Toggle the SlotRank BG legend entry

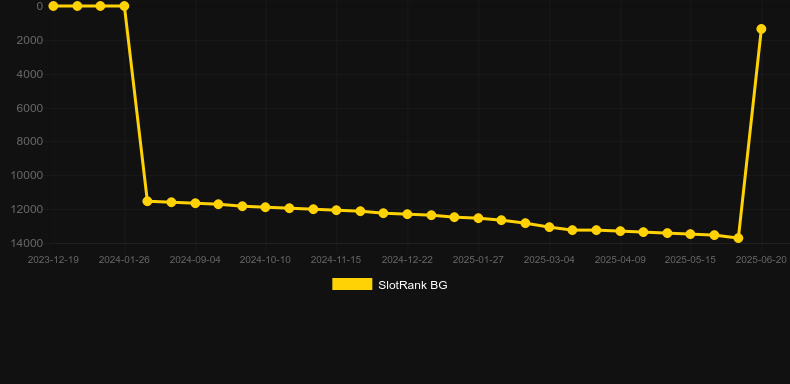click(389, 285)
